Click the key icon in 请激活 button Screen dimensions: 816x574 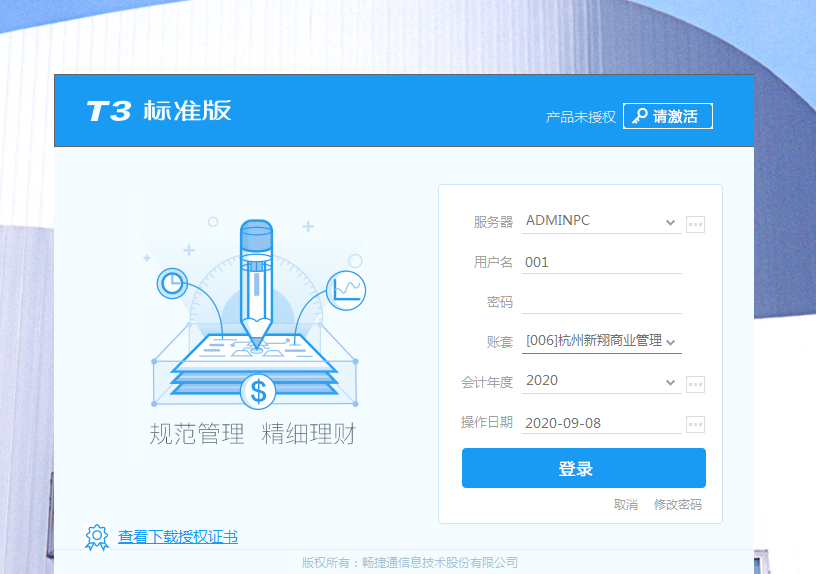click(x=640, y=116)
